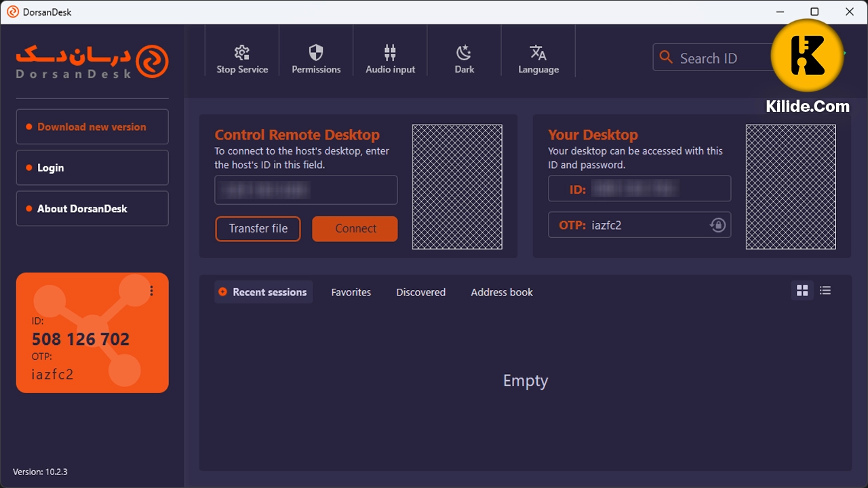Minimize the DorsanDesk window

(x=779, y=12)
